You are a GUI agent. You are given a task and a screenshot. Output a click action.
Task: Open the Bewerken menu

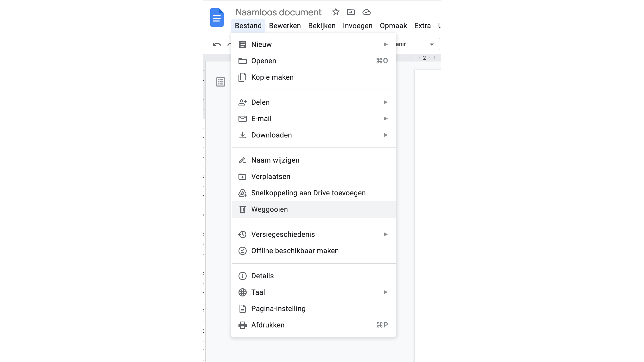[285, 26]
